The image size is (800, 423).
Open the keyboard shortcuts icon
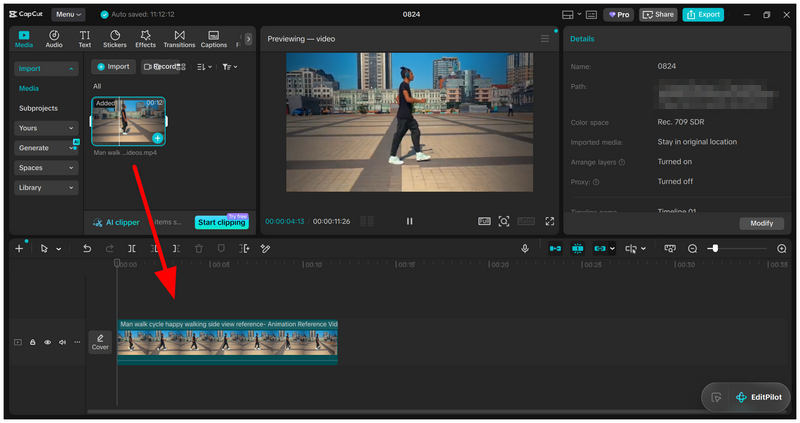click(x=591, y=15)
